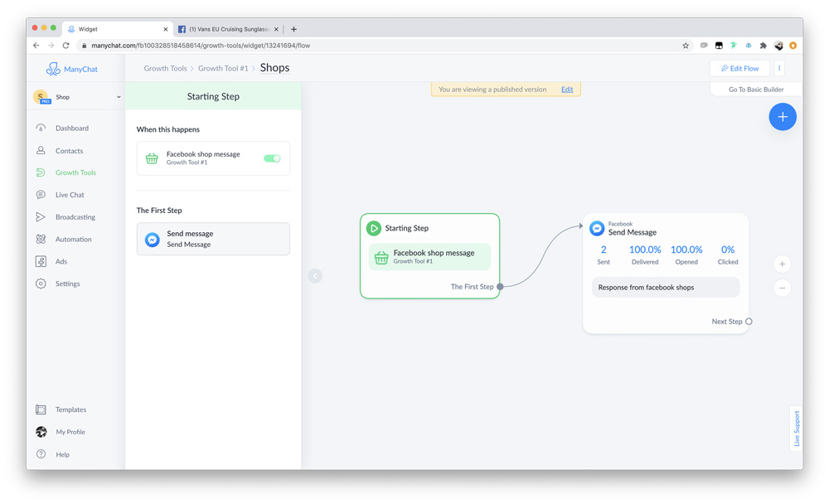The height and width of the screenshot is (504, 829).
Task: Reload the page with refresh icon
Action: 65,46
